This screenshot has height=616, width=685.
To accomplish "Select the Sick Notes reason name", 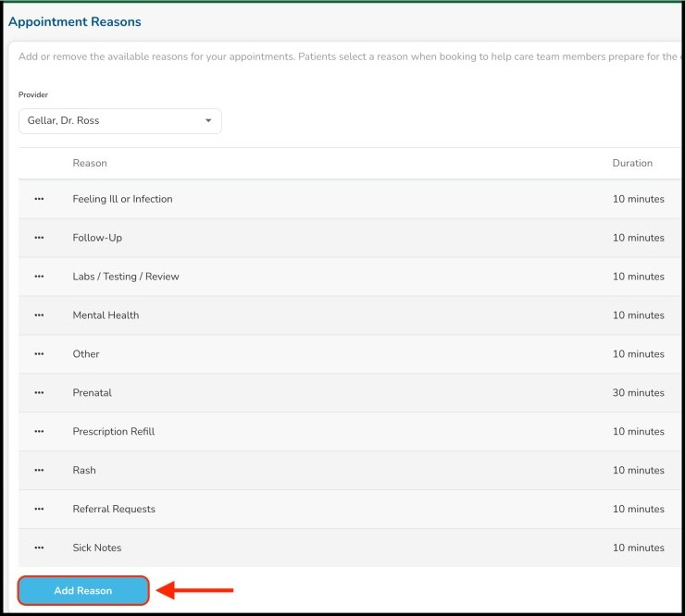I will tap(97, 548).
